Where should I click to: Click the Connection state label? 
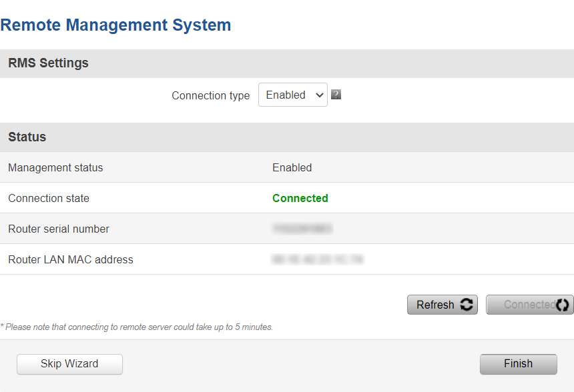click(49, 198)
